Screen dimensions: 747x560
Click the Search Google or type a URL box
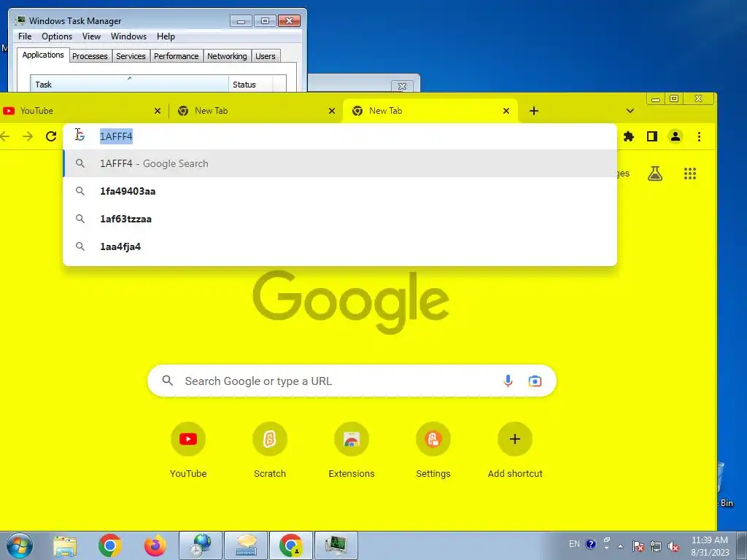352,381
